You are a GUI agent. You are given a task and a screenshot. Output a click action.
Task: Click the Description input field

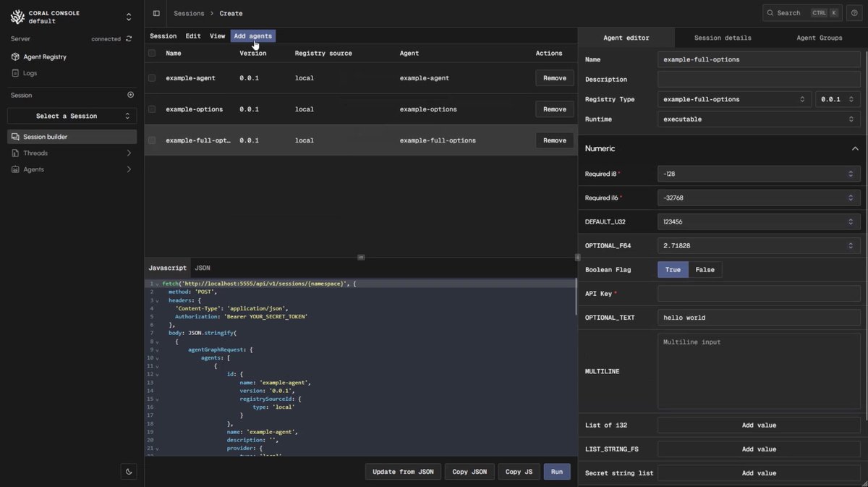click(x=759, y=79)
